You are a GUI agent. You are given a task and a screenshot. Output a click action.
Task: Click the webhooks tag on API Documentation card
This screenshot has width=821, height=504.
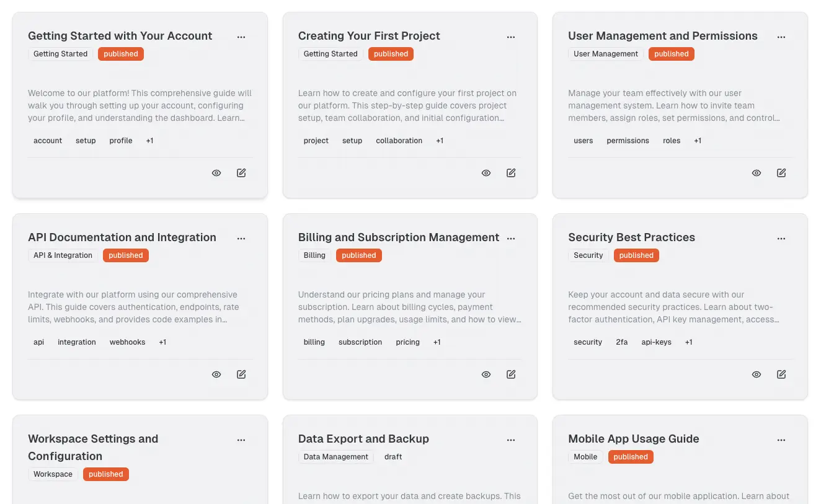point(127,342)
